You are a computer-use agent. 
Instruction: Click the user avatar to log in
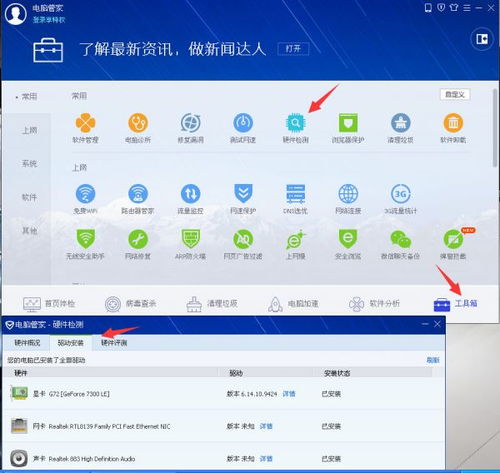tap(15, 14)
